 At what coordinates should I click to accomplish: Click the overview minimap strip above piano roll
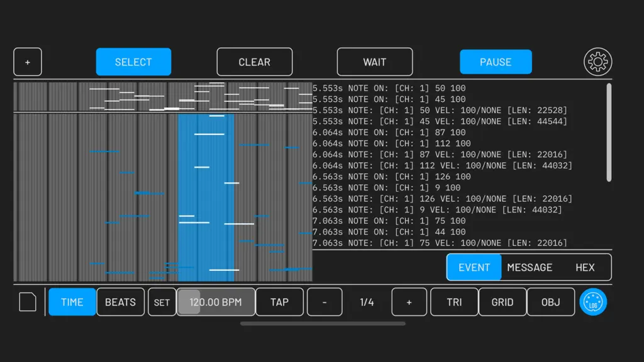tap(163, 97)
